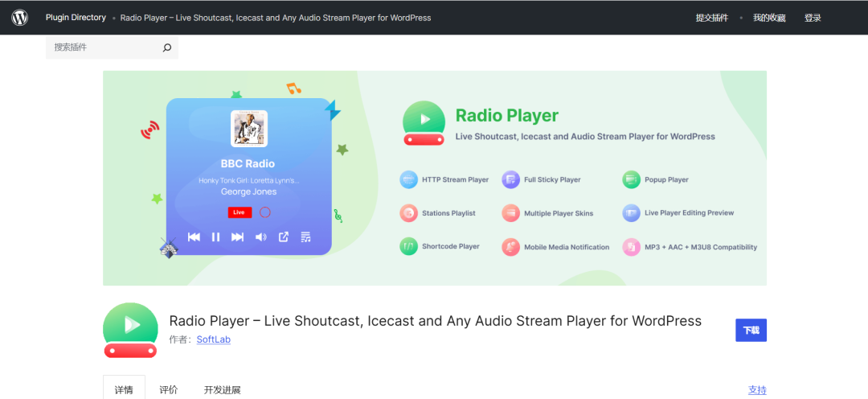Click the blue lightning bolt icon on player card
Image resolution: width=868 pixels, height=399 pixels.
pos(334,111)
